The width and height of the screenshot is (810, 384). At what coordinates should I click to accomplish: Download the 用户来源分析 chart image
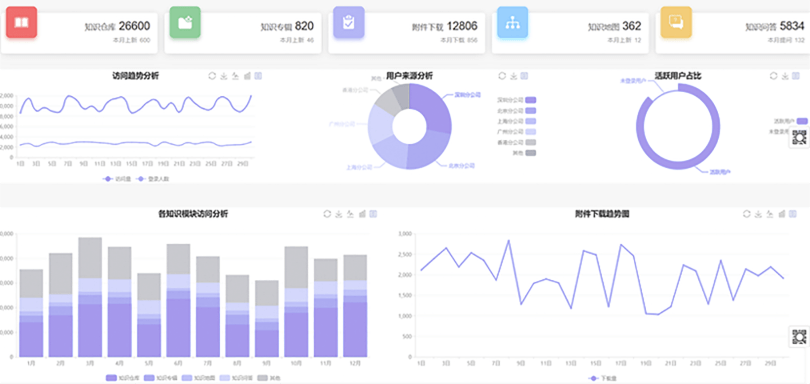(513, 76)
